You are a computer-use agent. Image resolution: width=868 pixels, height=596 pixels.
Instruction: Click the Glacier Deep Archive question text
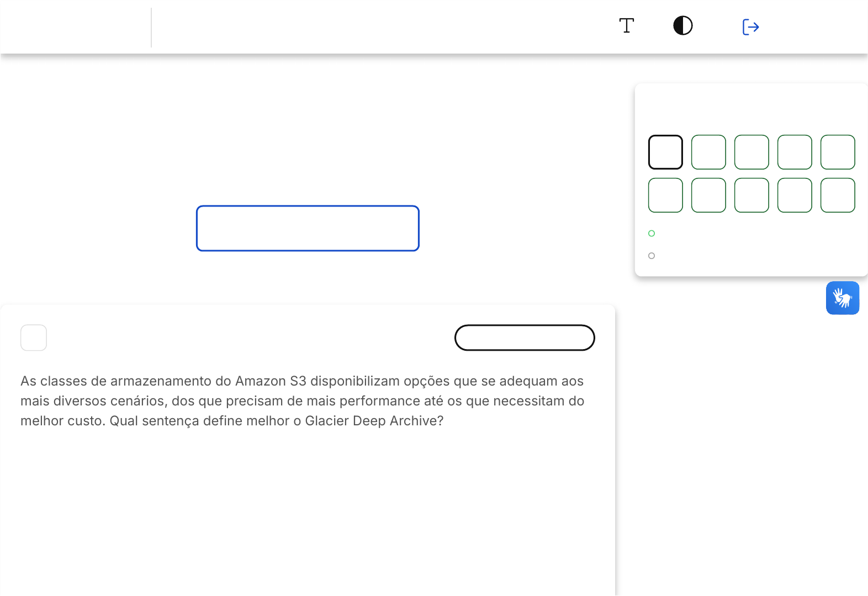pos(302,401)
